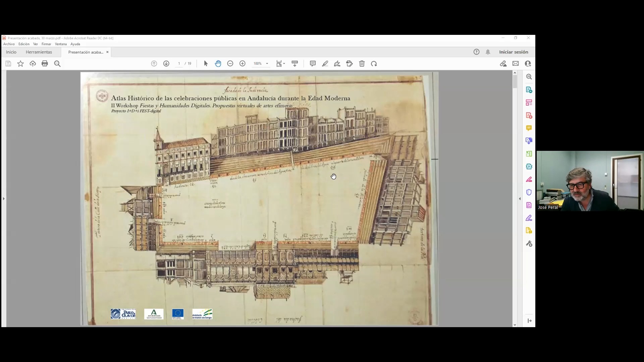Image resolution: width=644 pixels, height=362 pixels.
Task: Open the blue Send for signature sidebar tool
Action: point(529,167)
